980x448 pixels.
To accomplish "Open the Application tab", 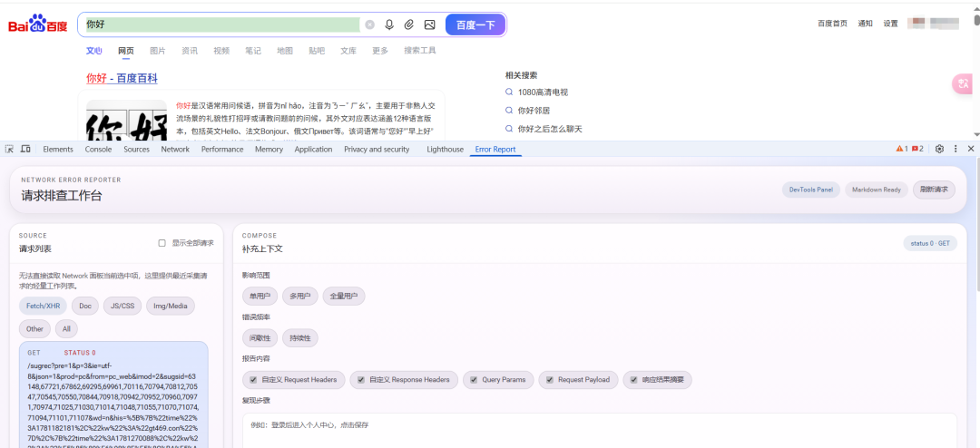I will tap(313, 150).
